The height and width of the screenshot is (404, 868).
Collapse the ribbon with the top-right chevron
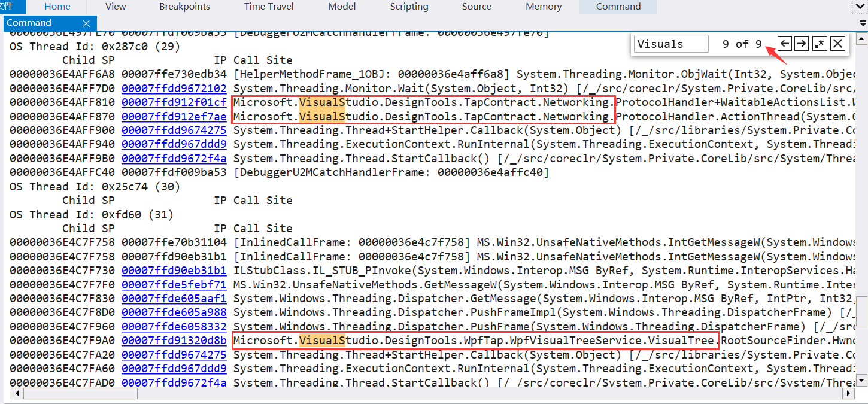pos(859,7)
